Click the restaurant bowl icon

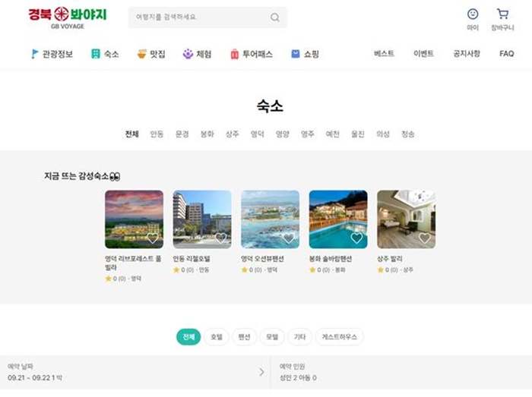141,54
